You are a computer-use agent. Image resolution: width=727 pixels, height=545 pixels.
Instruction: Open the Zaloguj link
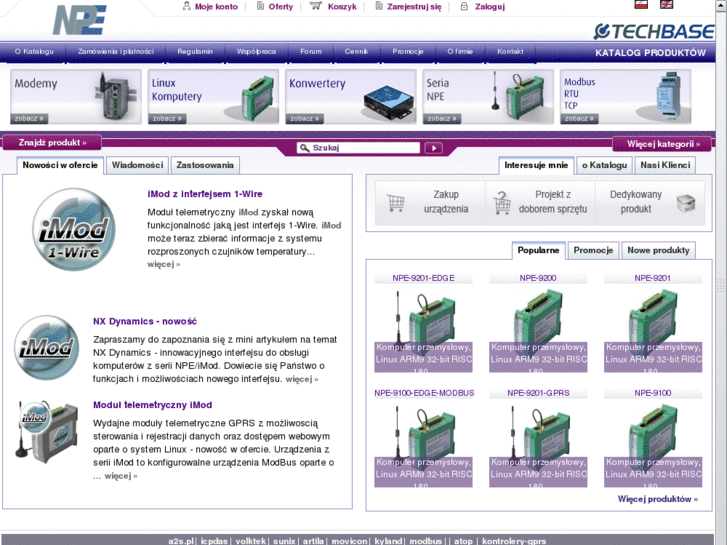(x=490, y=6)
